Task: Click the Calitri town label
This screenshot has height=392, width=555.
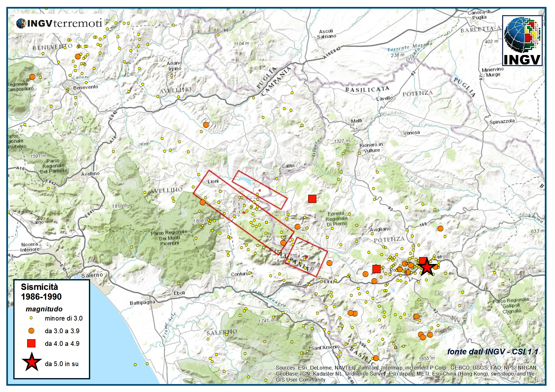Action: [288, 166]
